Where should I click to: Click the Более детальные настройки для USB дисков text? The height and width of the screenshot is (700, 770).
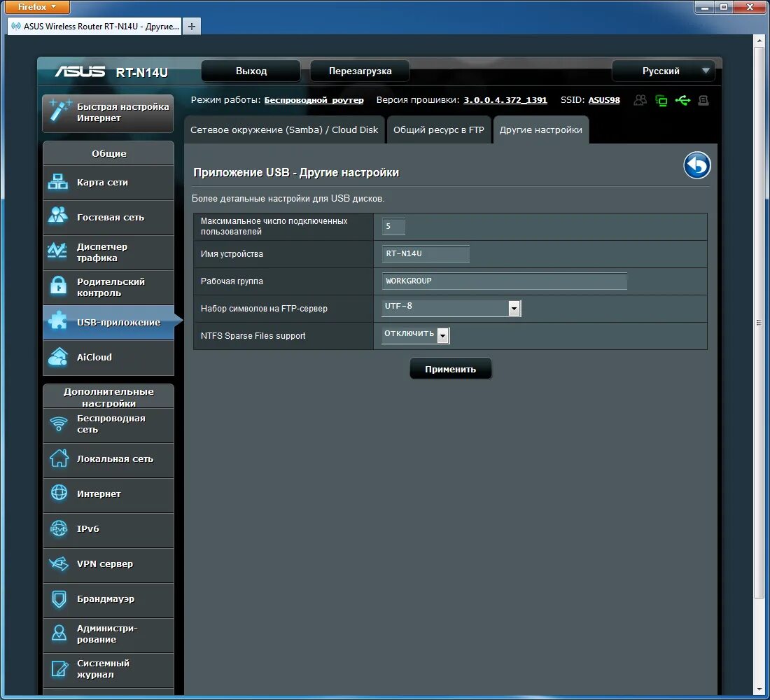point(288,199)
